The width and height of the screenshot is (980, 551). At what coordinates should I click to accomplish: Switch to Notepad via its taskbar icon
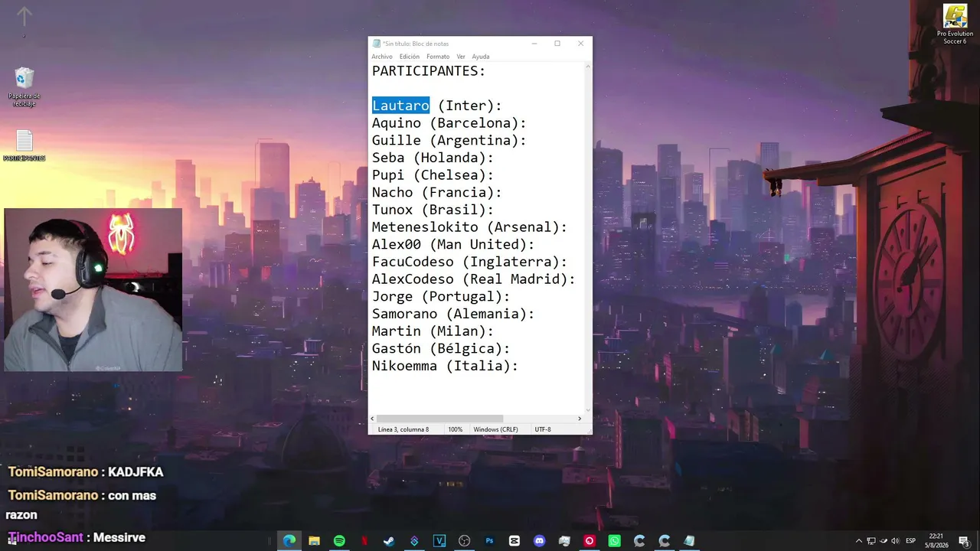[689, 541]
